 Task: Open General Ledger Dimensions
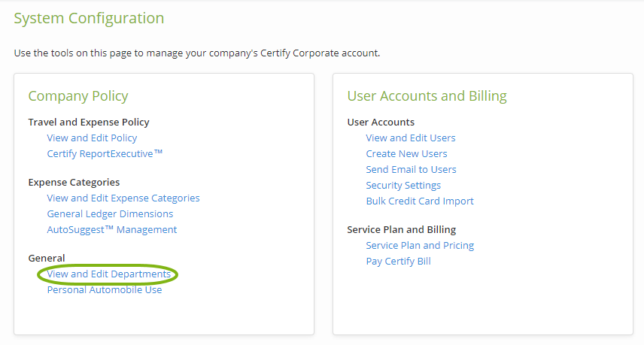tap(110, 213)
